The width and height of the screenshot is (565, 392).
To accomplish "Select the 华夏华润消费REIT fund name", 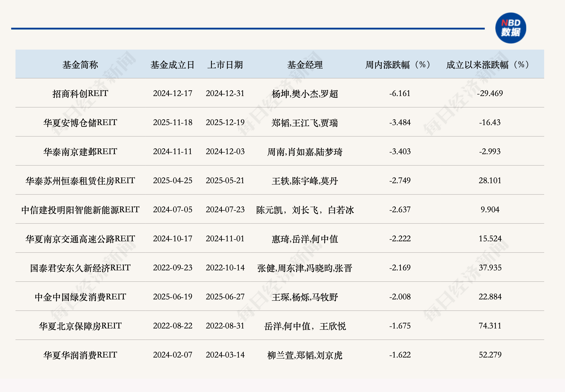I will [80, 355].
